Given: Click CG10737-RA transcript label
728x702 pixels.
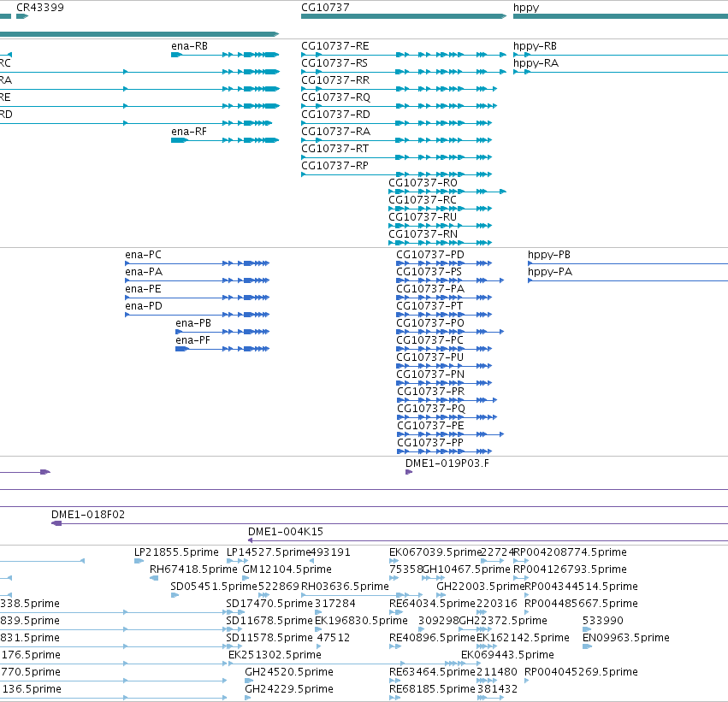Looking at the screenshot, I should coord(335,132).
